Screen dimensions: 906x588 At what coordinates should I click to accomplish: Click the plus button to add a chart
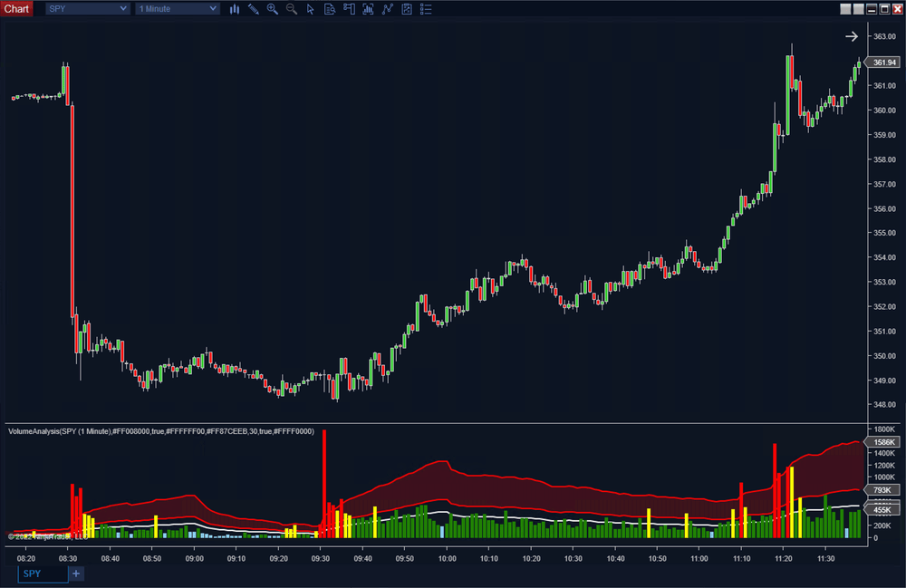click(76, 574)
